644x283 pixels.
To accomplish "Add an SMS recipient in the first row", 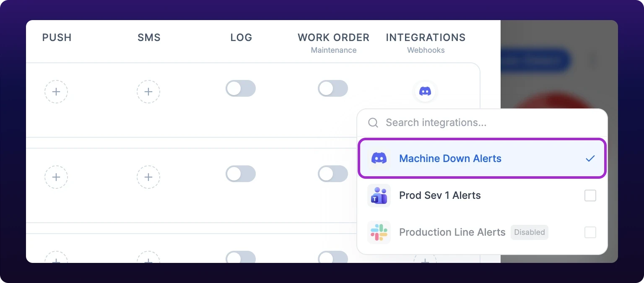I will pyautogui.click(x=148, y=92).
